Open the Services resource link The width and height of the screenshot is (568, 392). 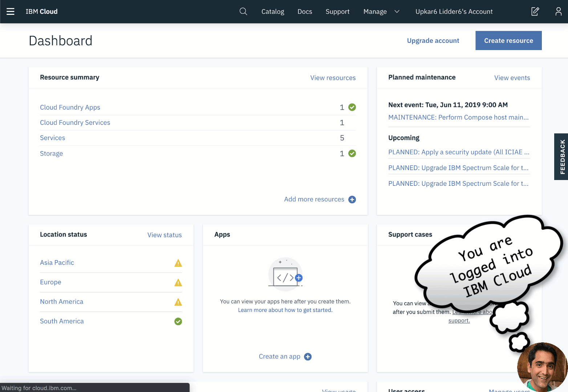pyautogui.click(x=53, y=138)
